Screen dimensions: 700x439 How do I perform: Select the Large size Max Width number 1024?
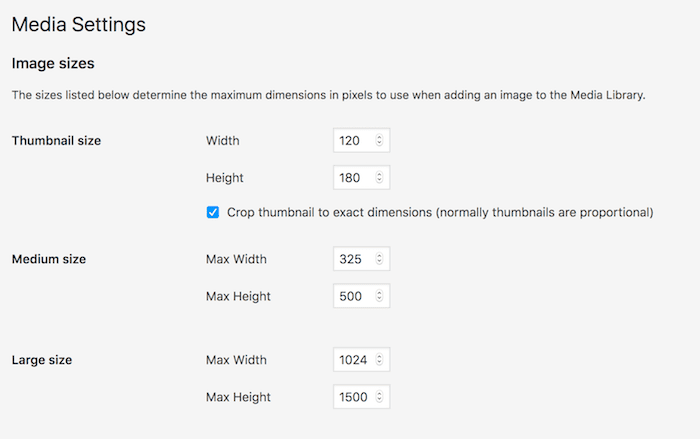pyautogui.click(x=354, y=360)
